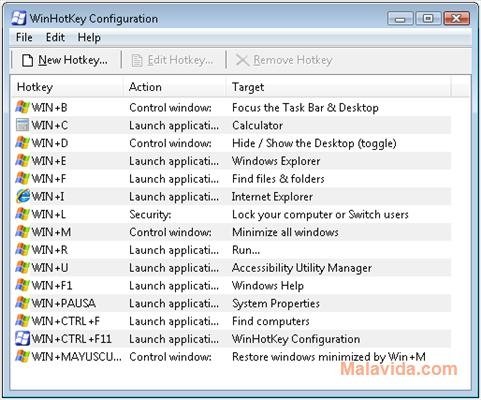Screen dimensions: 481x400
Task: Maximize the WinHotKey Configuration window
Action: (428, 18)
